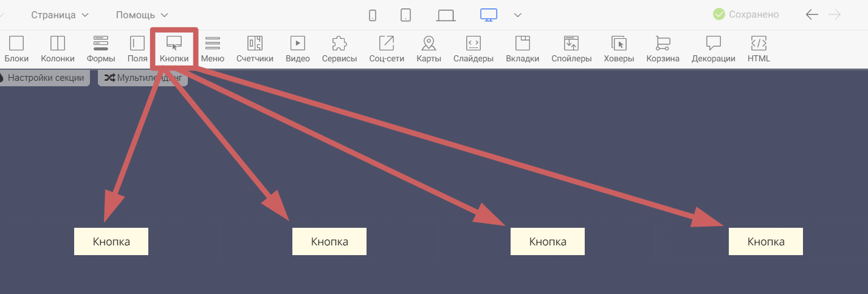Insert an HTML code element
The height and width of the screenshot is (294, 868).
(759, 49)
